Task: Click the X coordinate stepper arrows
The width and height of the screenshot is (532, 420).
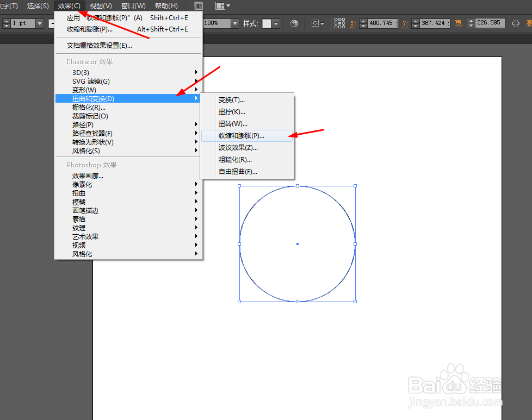Action: [x=363, y=23]
